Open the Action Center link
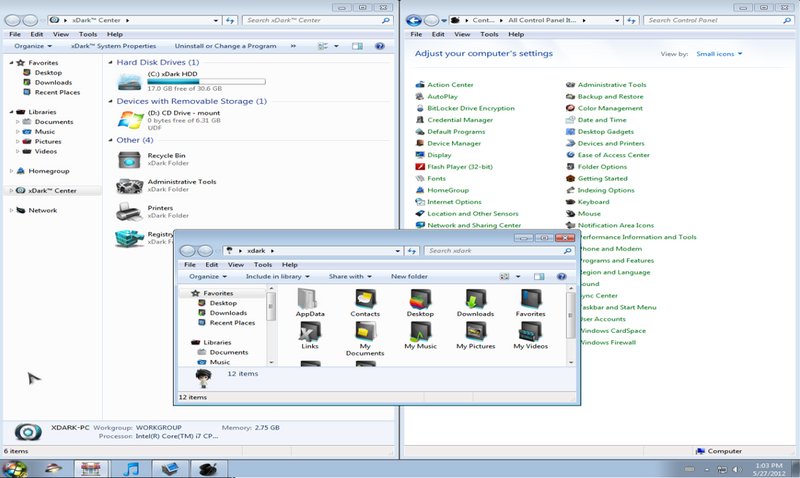The image size is (800, 478). pyautogui.click(x=450, y=85)
